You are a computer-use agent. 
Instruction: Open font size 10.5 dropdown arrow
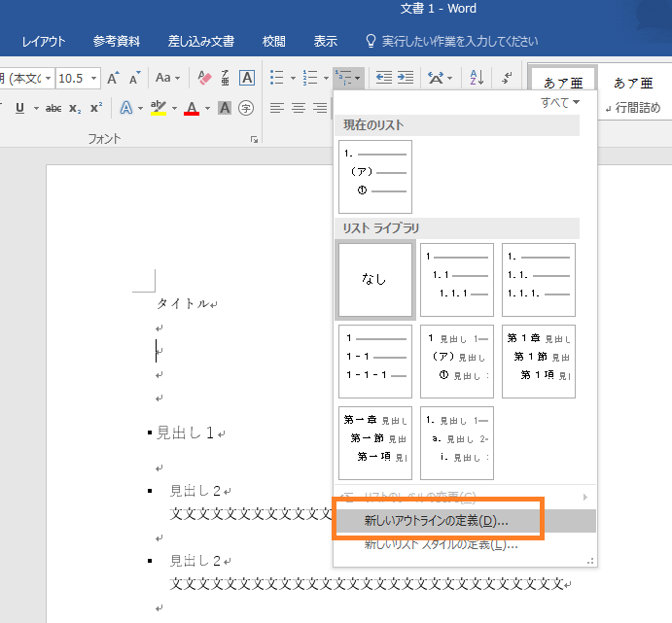93,78
